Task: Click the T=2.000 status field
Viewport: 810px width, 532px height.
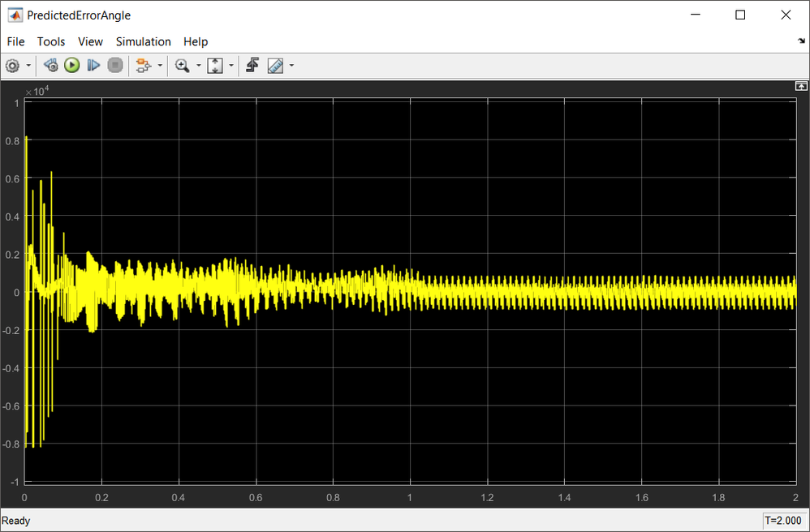Action: coord(782,521)
